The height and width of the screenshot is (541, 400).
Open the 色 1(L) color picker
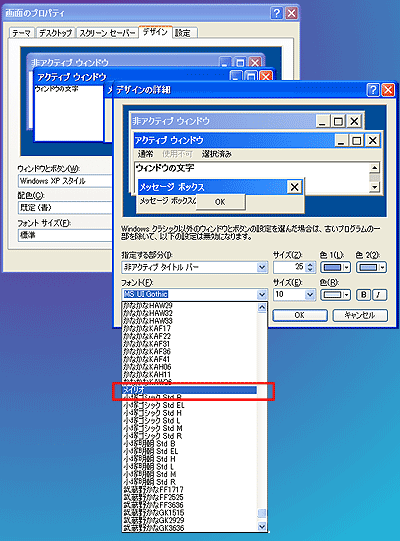335,267
